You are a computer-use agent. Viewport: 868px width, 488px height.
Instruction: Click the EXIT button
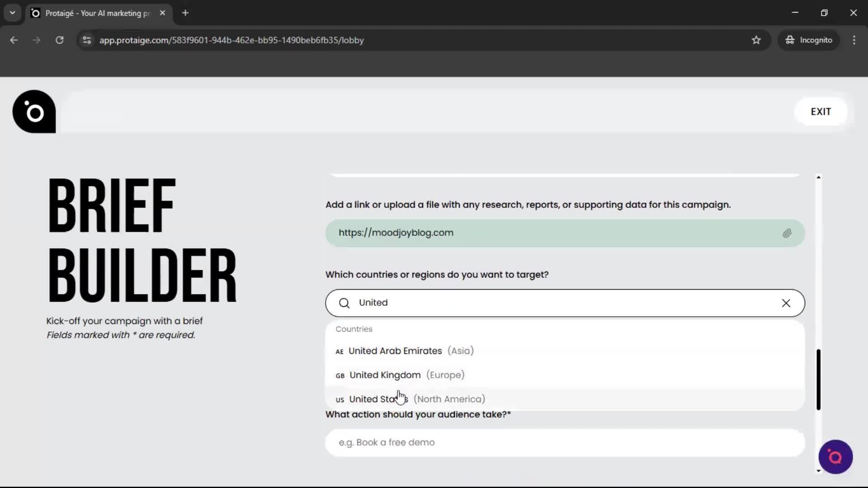click(821, 111)
